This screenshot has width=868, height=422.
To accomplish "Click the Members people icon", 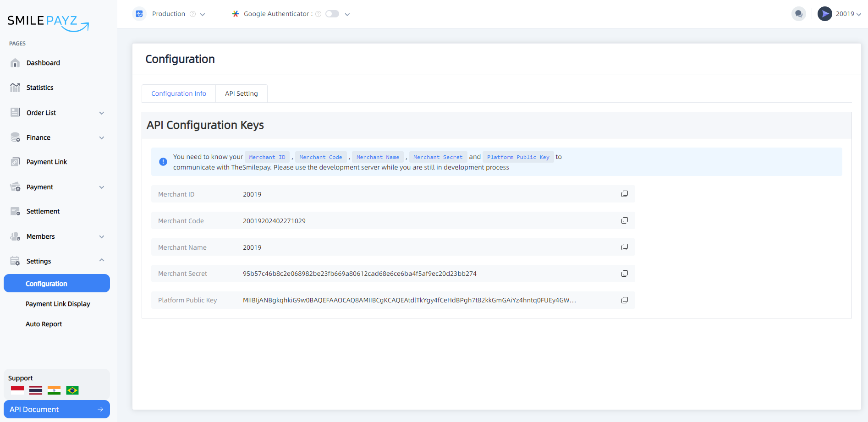I will coord(15,236).
